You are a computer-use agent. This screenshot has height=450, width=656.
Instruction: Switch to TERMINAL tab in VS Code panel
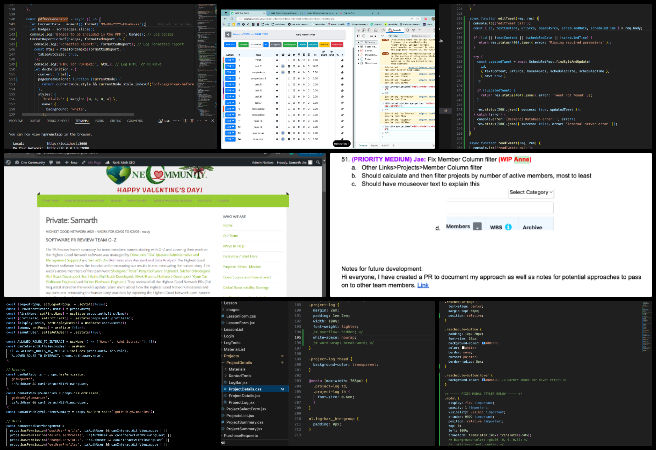click(x=82, y=121)
